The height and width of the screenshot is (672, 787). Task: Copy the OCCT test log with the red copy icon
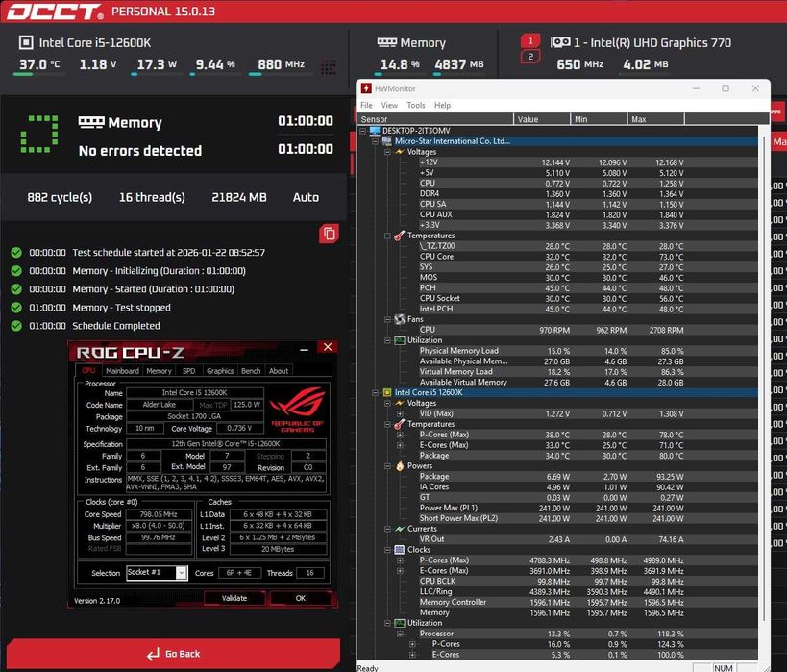(329, 234)
